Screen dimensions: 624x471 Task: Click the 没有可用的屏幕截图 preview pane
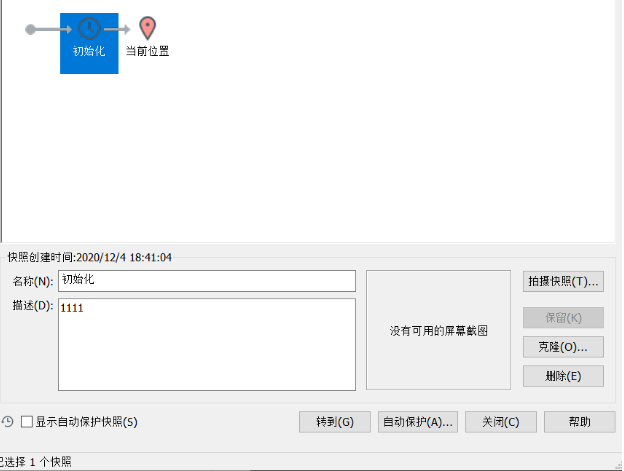tap(438, 330)
